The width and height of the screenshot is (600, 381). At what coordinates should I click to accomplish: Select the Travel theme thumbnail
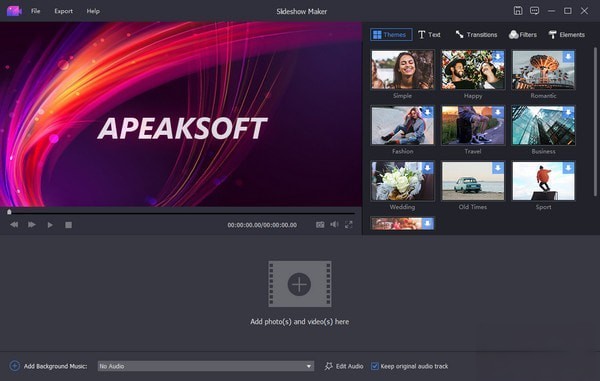[473, 125]
